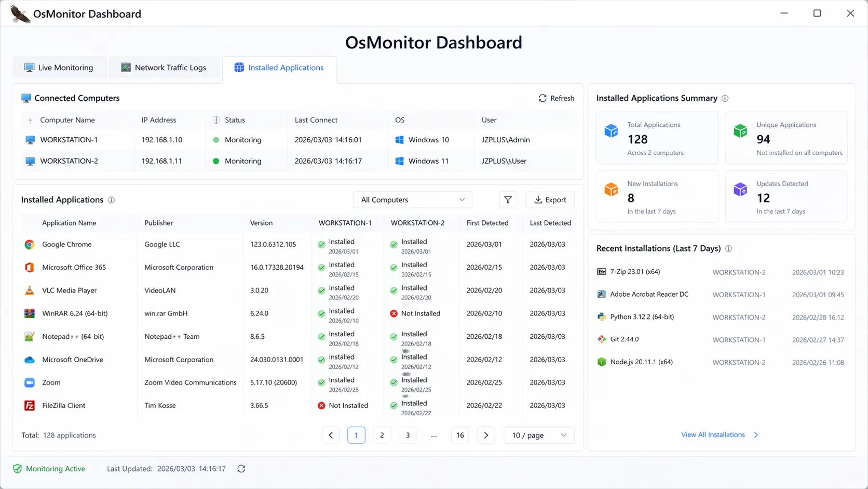This screenshot has width=868, height=489.
Task: Click the eagle logo in the title bar
Action: pos(20,14)
